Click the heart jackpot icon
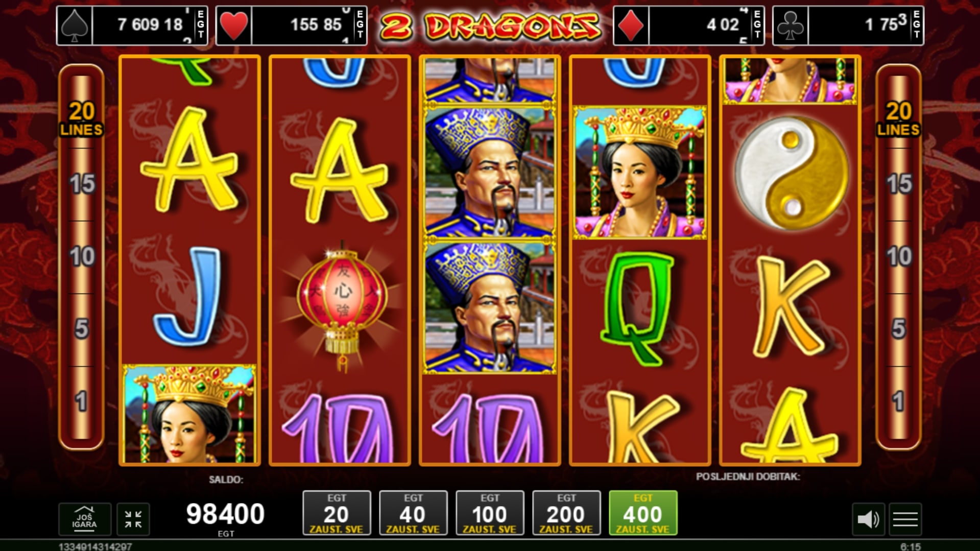Image resolution: width=980 pixels, height=551 pixels. click(234, 25)
